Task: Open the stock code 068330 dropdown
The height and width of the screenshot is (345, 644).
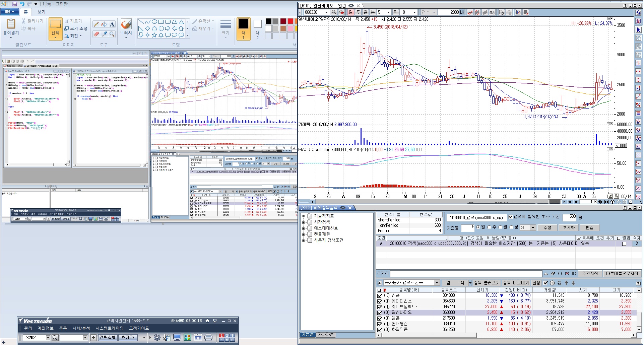Action: point(326,12)
